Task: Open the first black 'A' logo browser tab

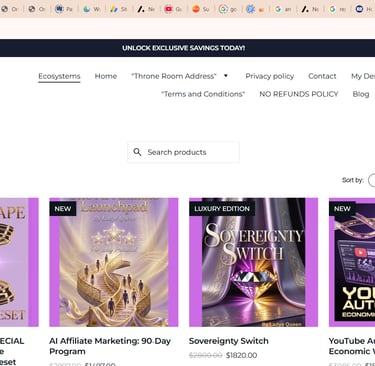Action: point(146,9)
